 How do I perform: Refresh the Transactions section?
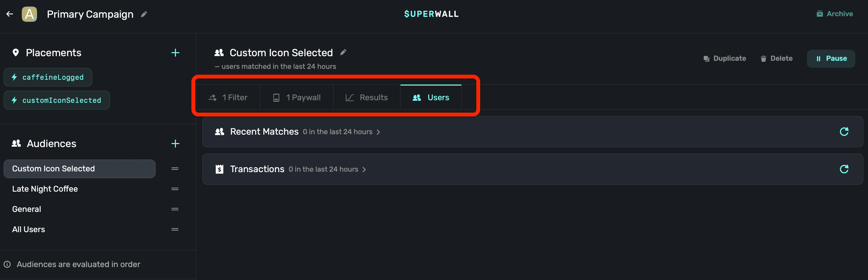pyautogui.click(x=844, y=169)
